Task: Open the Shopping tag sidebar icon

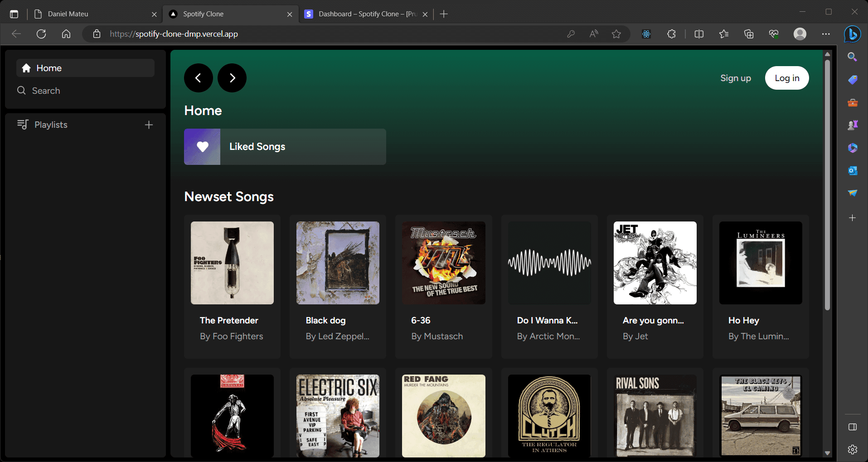Action: pos(853,80)
